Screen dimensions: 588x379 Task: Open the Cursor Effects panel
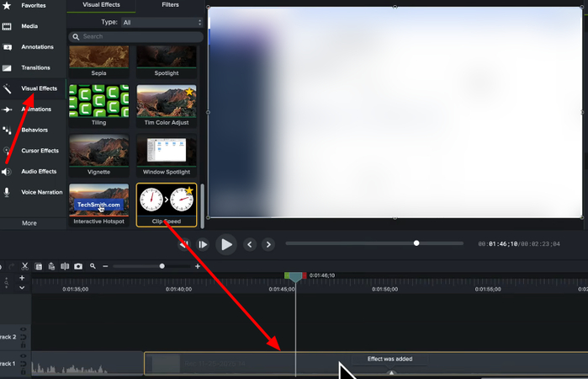[x=33, y=151]
